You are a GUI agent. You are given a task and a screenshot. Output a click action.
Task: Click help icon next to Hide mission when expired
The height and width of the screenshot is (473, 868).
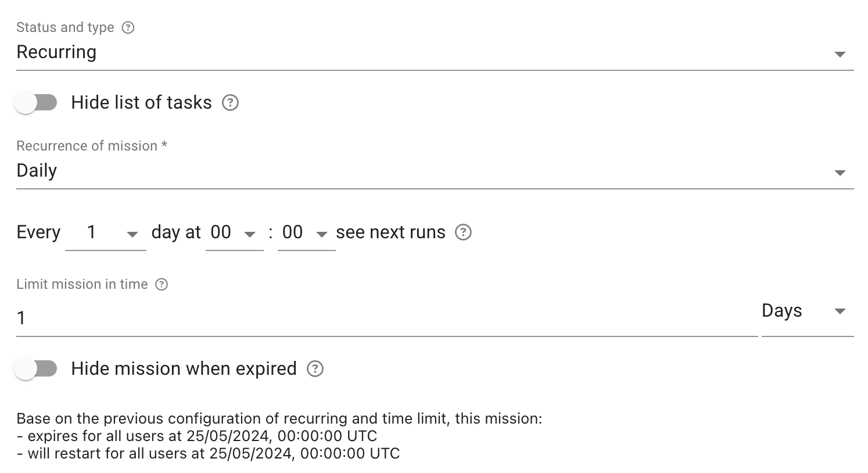315,369
